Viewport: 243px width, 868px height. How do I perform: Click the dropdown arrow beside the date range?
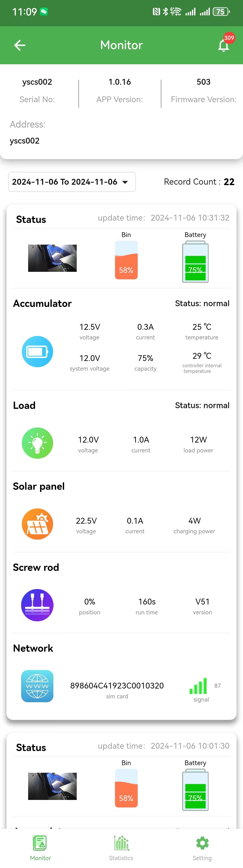[x=125, y=182]
